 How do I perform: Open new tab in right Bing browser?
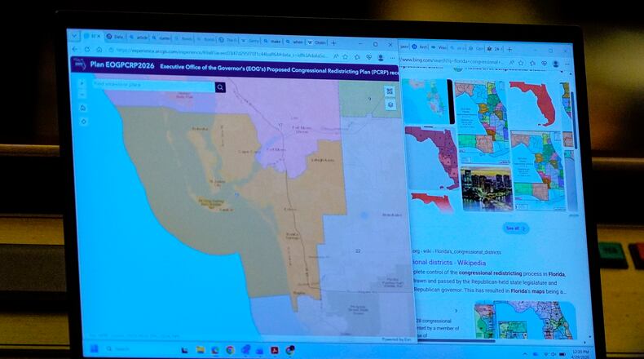tap(509, 49)
